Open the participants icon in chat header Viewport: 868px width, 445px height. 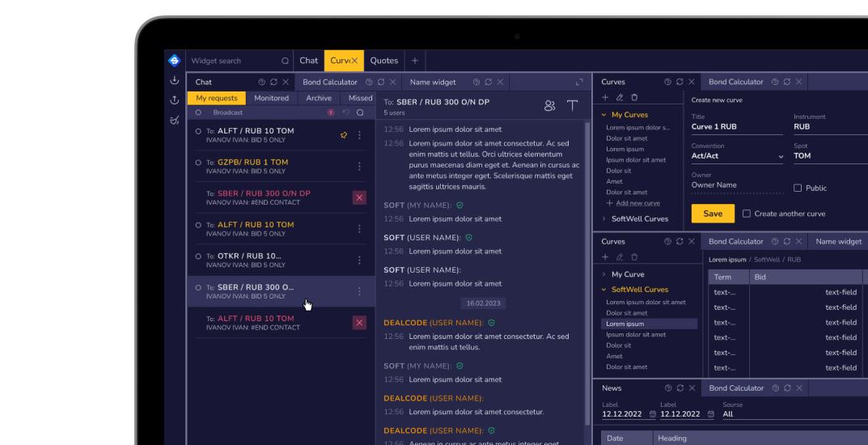point(550,106)
